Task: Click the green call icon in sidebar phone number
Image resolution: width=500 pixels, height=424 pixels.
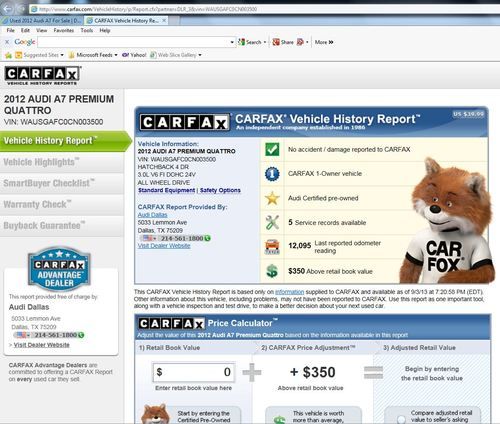Action: (x=81, y=335)
